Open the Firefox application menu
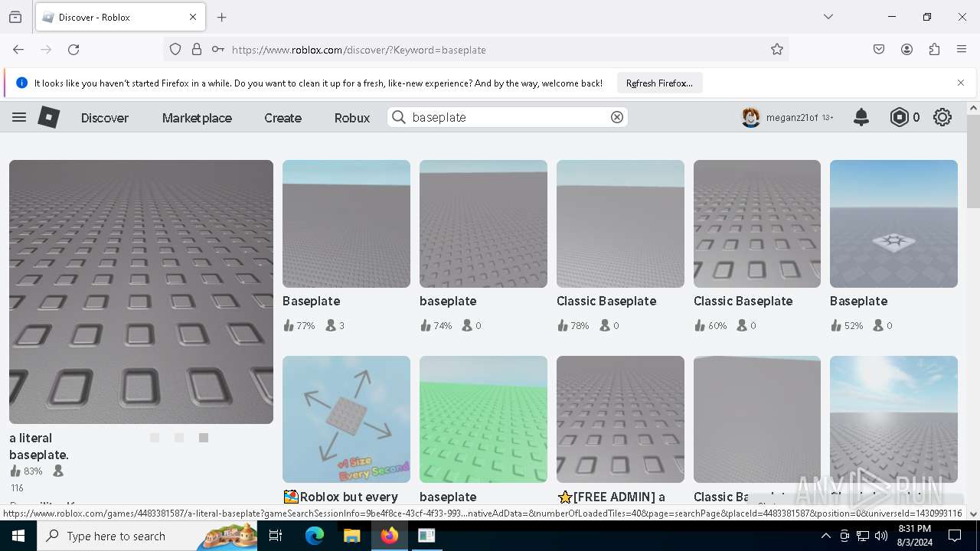Screen dimensions: 980x551 click(962, 50)
